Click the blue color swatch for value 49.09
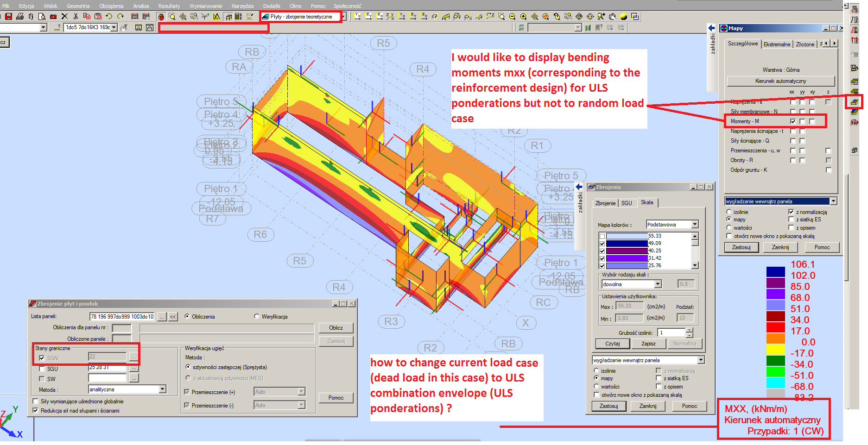The width and height of the screenshot is (868, 445). pyautogui.click(x=626, y=243)
